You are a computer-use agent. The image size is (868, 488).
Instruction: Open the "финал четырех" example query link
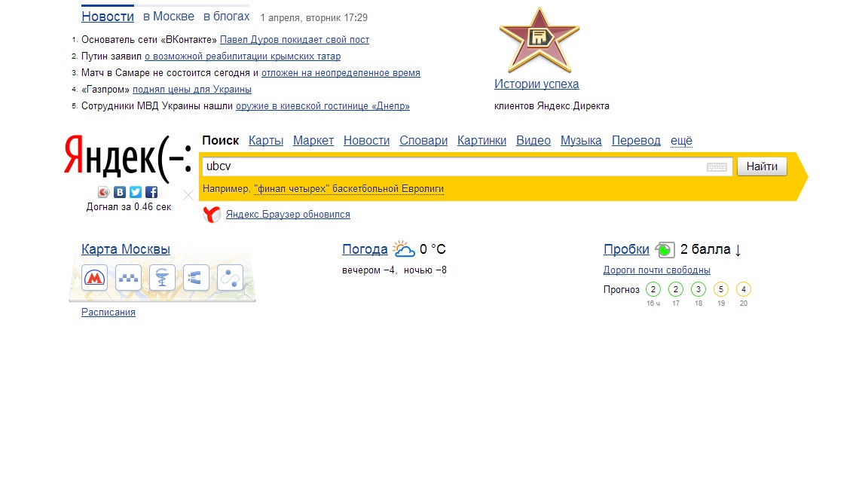(349, 189)
